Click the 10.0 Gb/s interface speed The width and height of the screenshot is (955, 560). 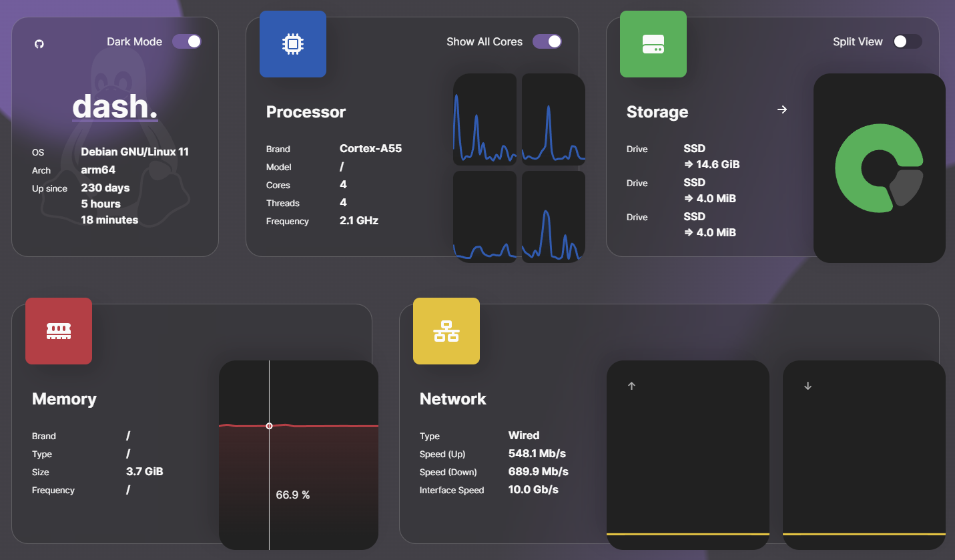coord(533,489)
